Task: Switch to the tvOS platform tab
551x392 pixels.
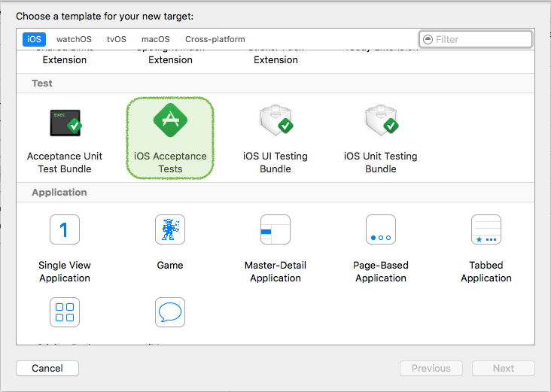Action: click(117, 39)
